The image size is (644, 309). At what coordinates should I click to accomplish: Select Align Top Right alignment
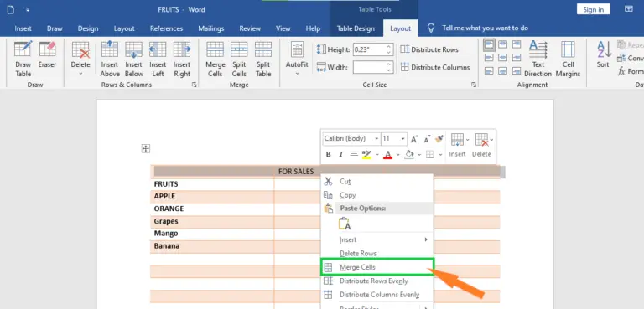tap(517, 44)
